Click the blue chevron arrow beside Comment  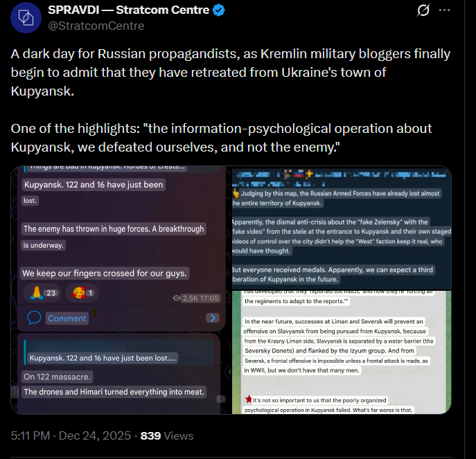point(213,318)
